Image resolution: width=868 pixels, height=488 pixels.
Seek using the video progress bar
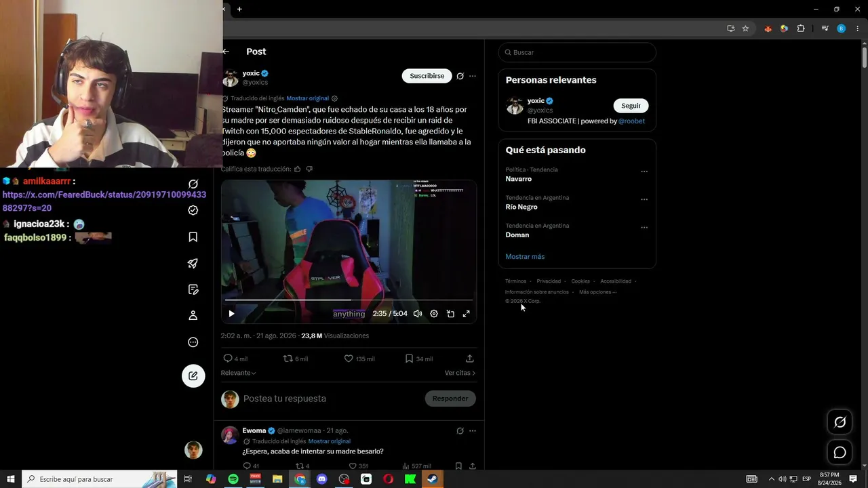click(x=349, y=300)
